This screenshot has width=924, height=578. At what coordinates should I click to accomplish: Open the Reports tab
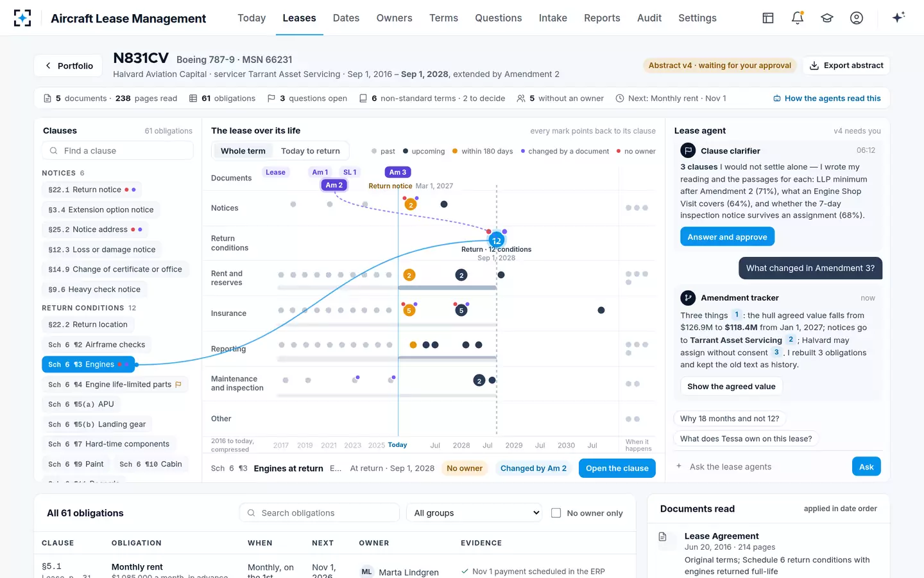point(602,18)
